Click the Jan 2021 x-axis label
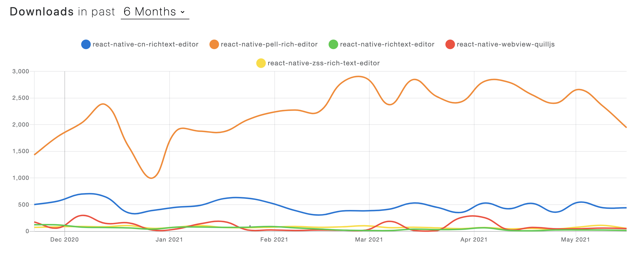644x256 pixels. [169, 240]
